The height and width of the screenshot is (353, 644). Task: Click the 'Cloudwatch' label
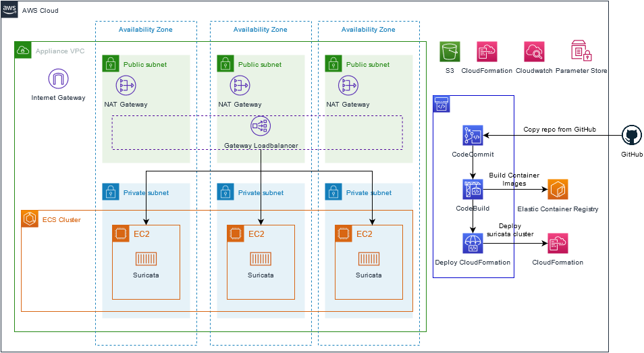(534, 71)
